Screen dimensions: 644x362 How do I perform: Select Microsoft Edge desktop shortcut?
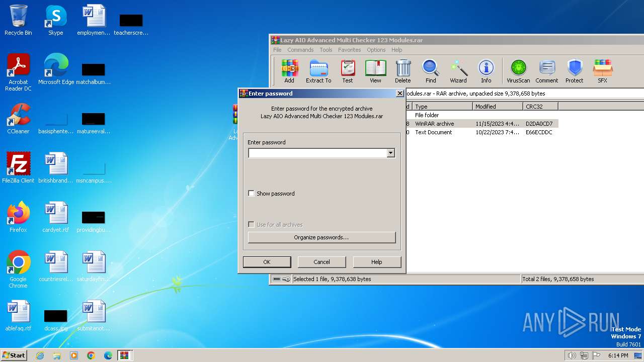pyautogui.click(x=56, y=69)
